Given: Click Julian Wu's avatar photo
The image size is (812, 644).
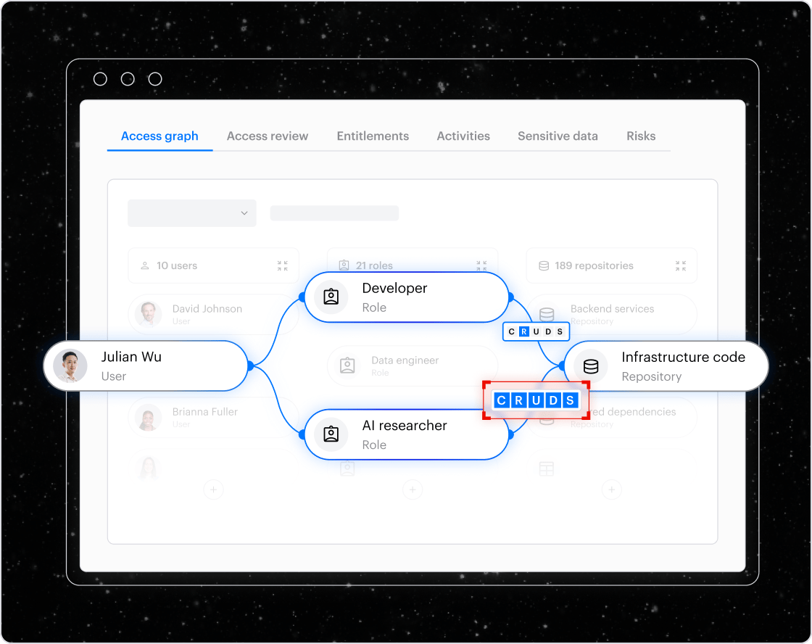Looking at the screenshot, I should tap(70, 366).
